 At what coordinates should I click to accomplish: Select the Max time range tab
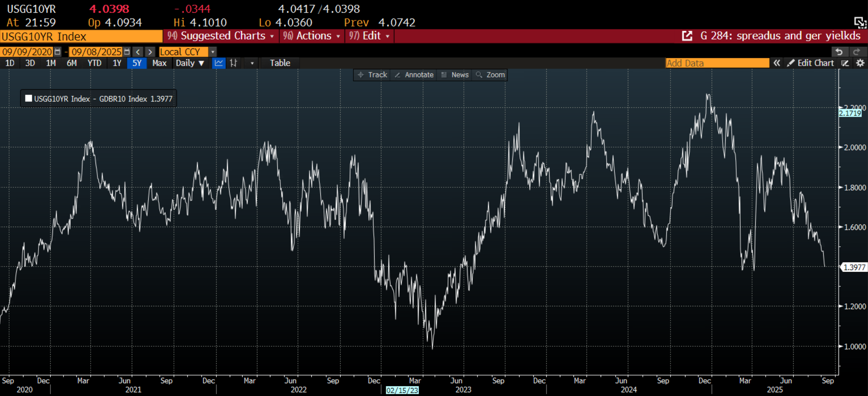click(x=159, y=63)
